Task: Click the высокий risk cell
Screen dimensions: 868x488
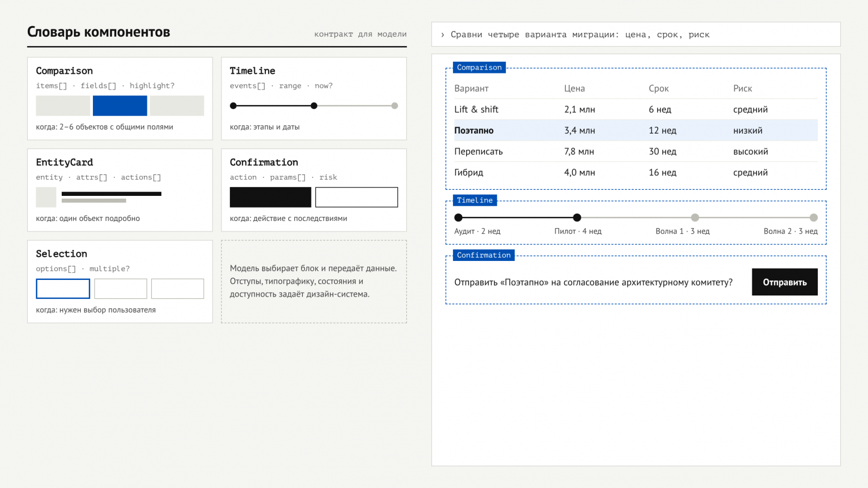Action: point(751,151)
